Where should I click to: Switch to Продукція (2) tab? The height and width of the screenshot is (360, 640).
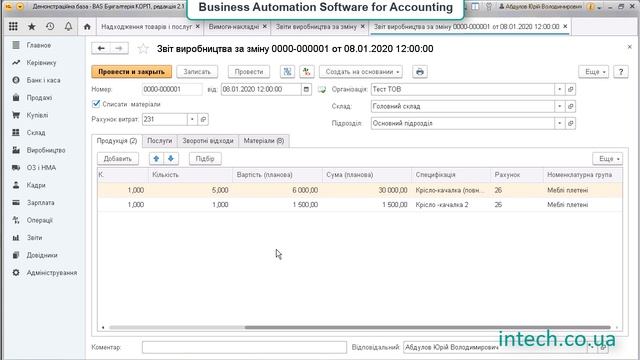117,141
